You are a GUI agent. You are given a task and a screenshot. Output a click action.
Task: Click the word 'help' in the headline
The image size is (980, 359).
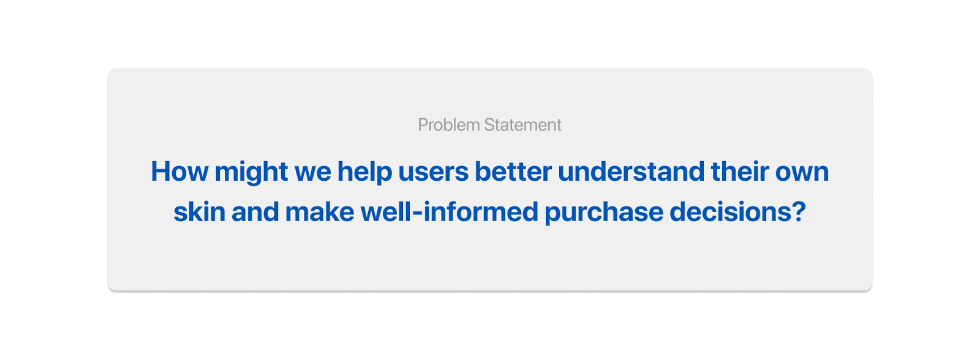pyautogui.click(x=364, y=173)
